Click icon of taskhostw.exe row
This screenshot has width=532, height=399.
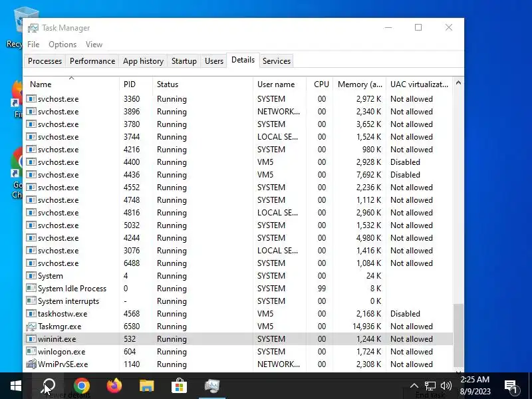pos(31,313)
